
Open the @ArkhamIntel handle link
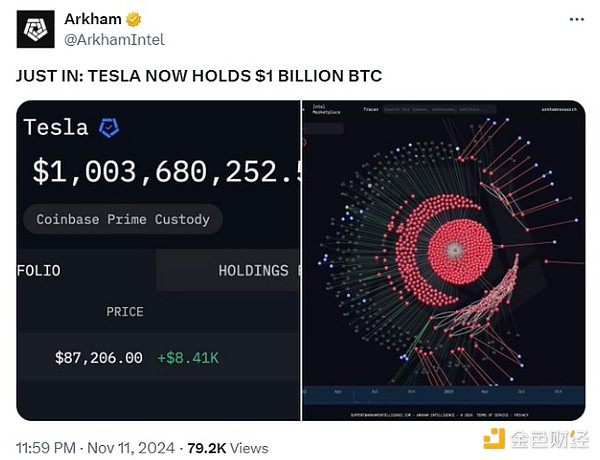pyautogui.click(x=114, y=40)
